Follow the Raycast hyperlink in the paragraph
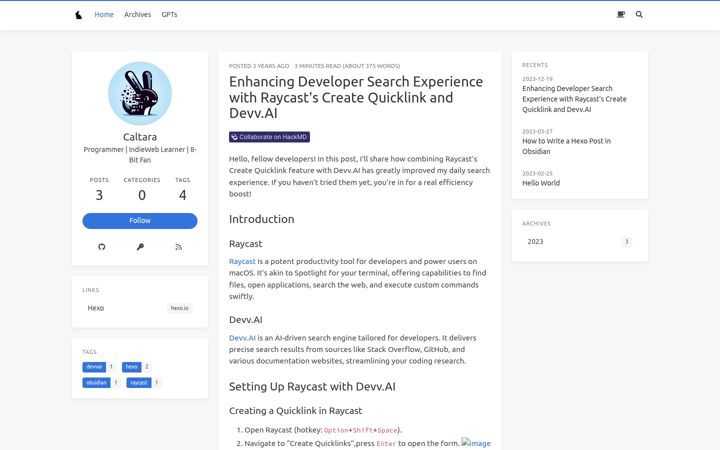This screenshot has height=450, width=720. coord(242,261)
